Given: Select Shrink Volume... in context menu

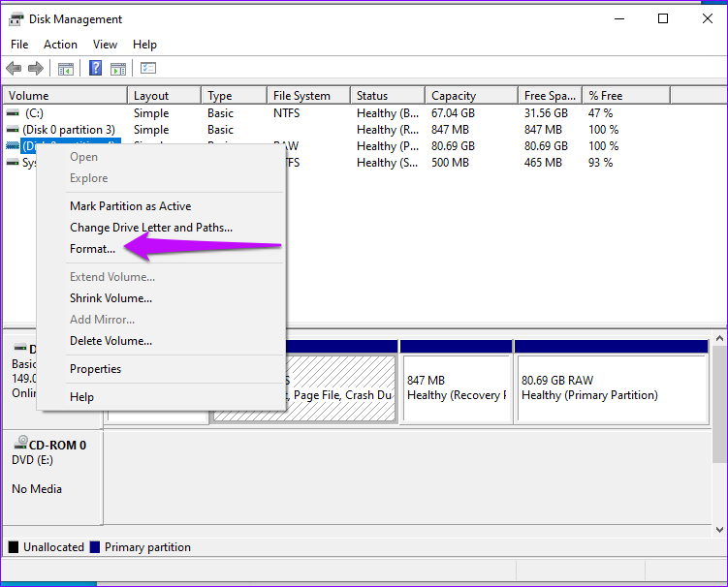Looking at the screenshot, I should [111, 298].
